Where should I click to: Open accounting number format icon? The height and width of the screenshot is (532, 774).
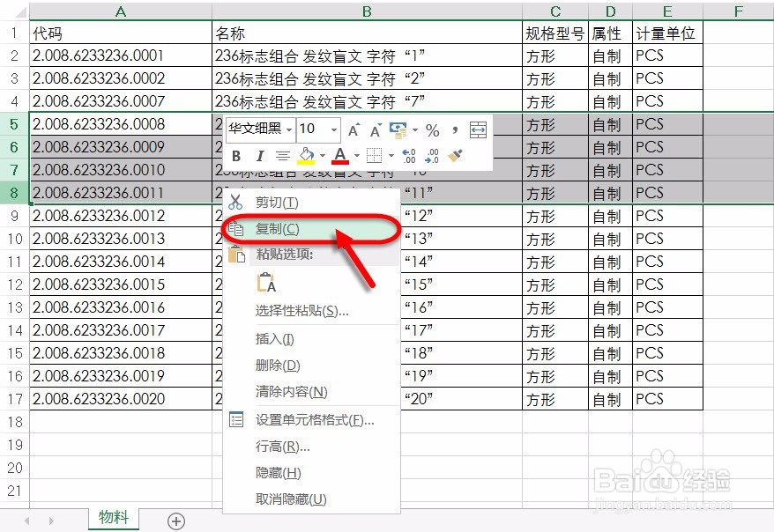(x=398, y=129)
